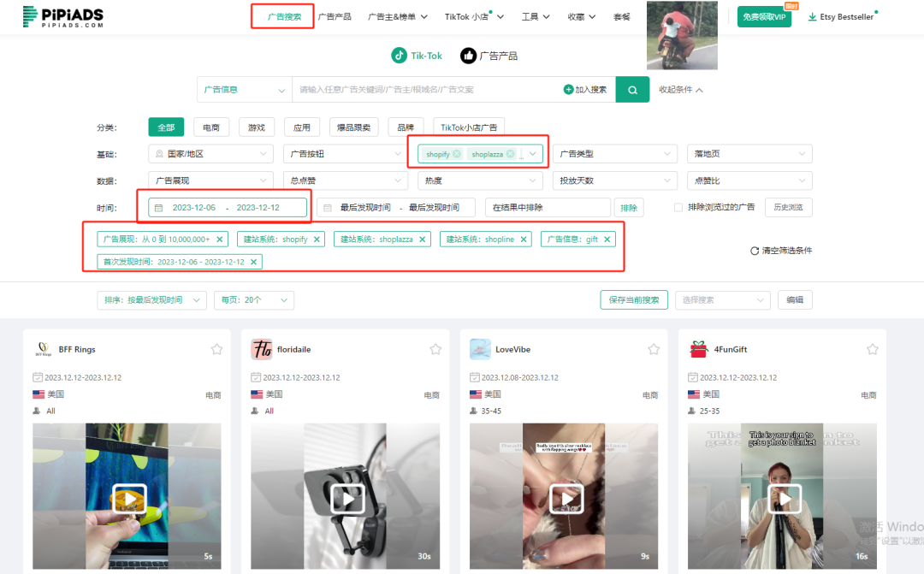Image resolution: width=924 pixels, height=574 pixels.
Task: Click the 保存当前搜索 button
Action: [634, 300]
